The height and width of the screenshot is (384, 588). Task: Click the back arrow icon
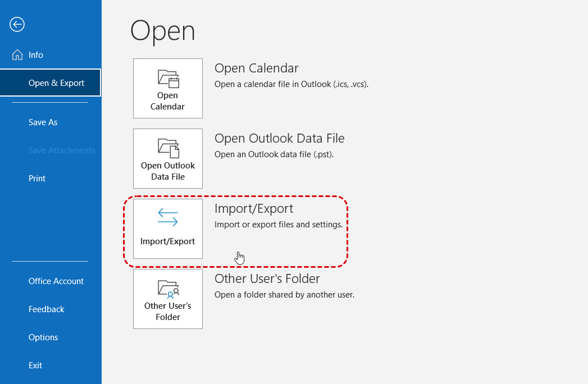coord(17,24)
